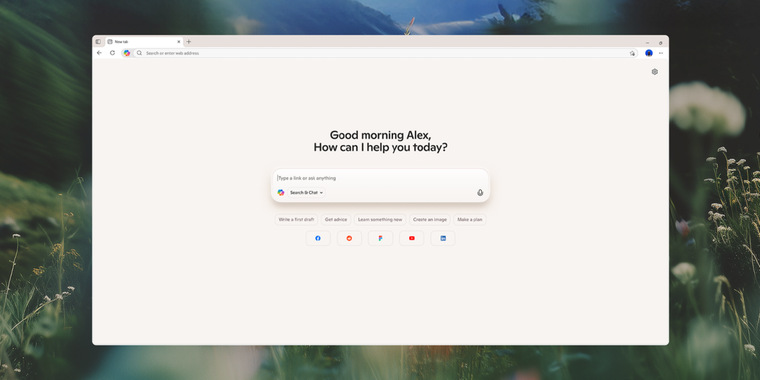Open the browser three-dot settings menu
The width and height of the screenshot is (760, 380).
click(661, 53)
